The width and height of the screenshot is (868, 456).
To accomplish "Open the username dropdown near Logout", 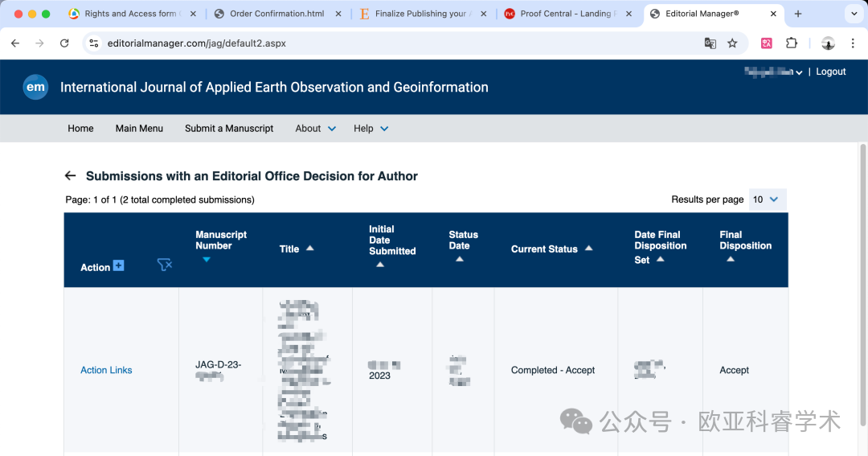I will tap(773, 72).
